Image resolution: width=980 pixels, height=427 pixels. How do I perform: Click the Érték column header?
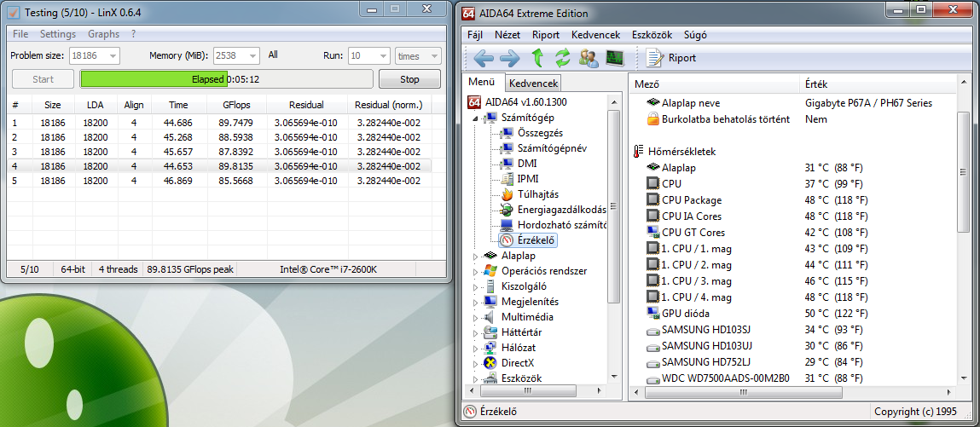pos(877,84)
